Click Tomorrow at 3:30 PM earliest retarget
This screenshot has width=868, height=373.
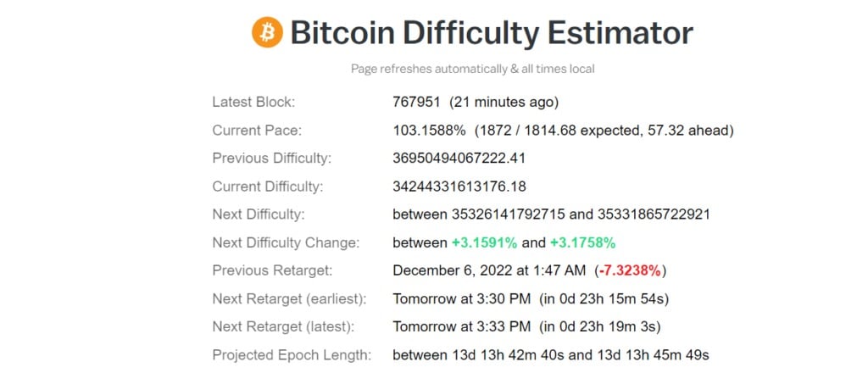coord(462,299)
